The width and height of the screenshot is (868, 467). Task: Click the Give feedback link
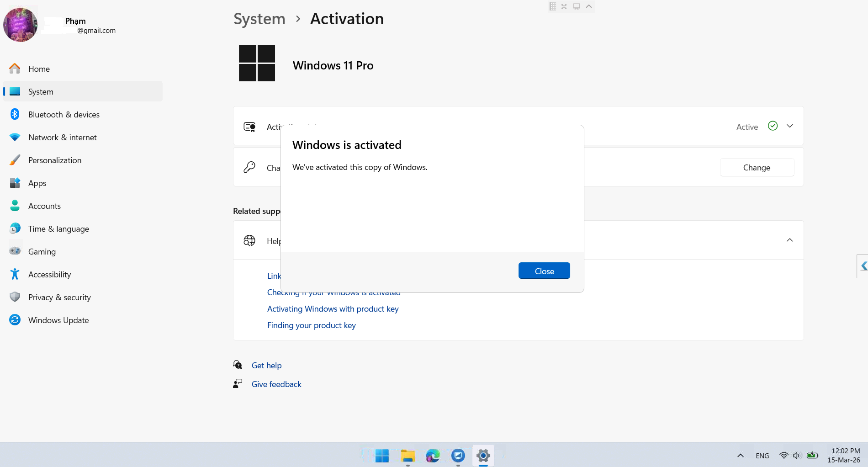[276, 384]
